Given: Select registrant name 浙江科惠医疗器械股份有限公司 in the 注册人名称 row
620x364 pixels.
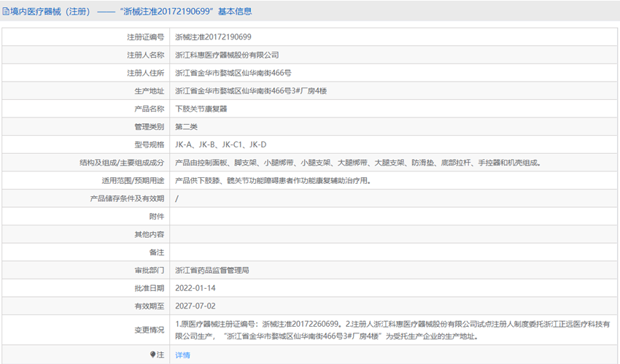Looking at the screenshot, I should point(227,55).
